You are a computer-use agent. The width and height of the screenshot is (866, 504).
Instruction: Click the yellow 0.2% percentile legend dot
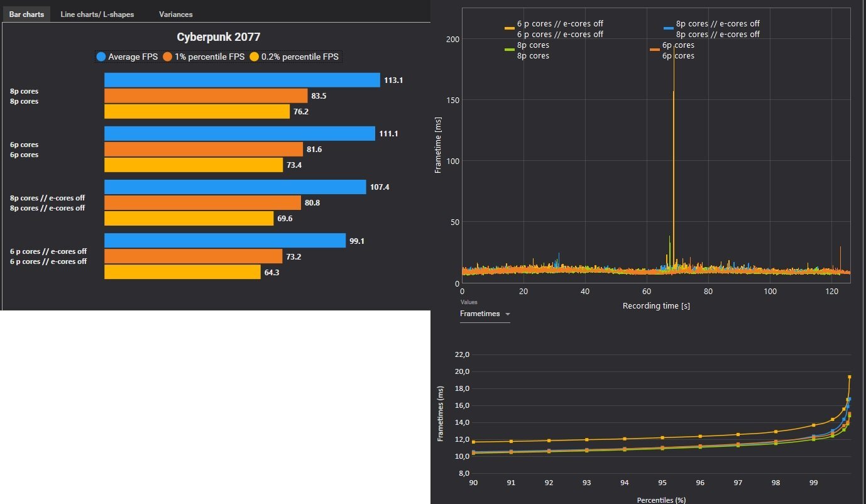pyautogui.click(x=255, y=57)
